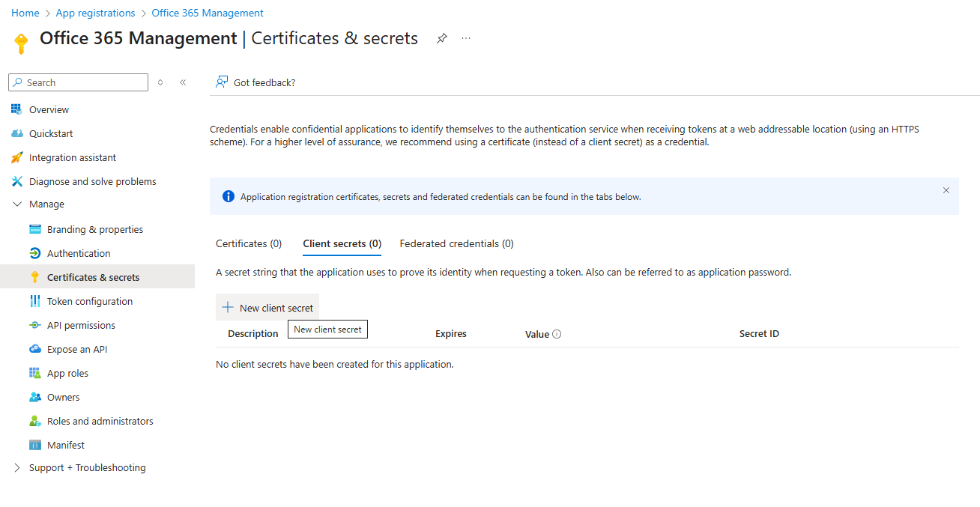Select the Client secrets (0) tab

[342, 243]
